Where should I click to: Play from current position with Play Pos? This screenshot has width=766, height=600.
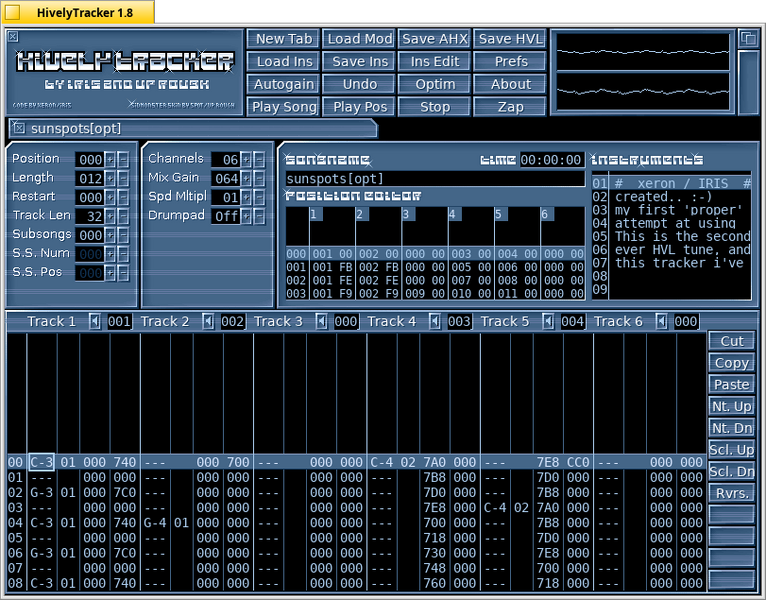pyautogui.click(x=359, y=107)
